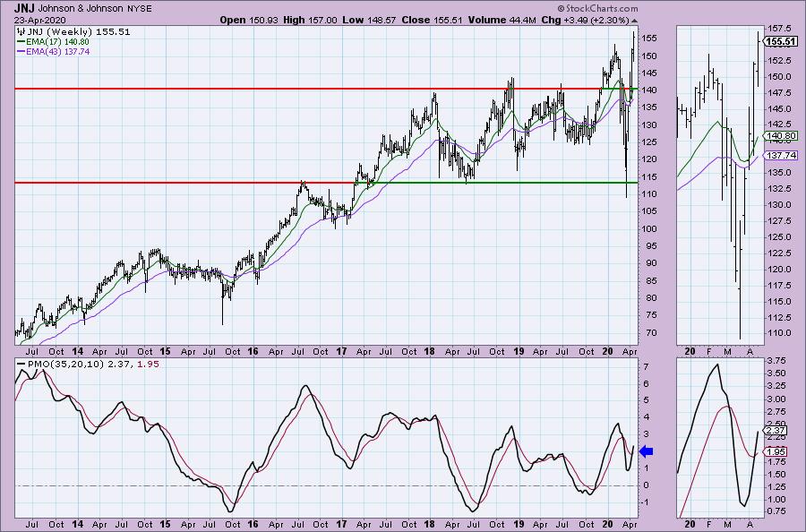806x532 pixels.
Task: Click the High 157.00 value
Action: (x=310, y=20)
